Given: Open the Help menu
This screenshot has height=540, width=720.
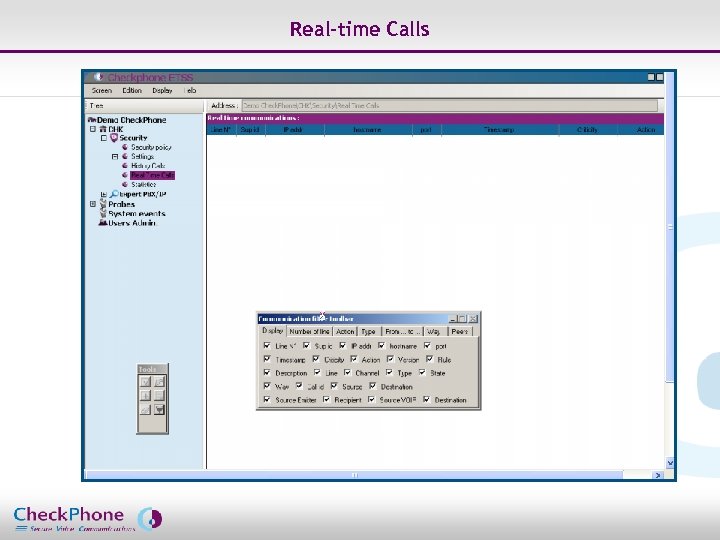Looking at the screenshot, I should tap(191, 90).
